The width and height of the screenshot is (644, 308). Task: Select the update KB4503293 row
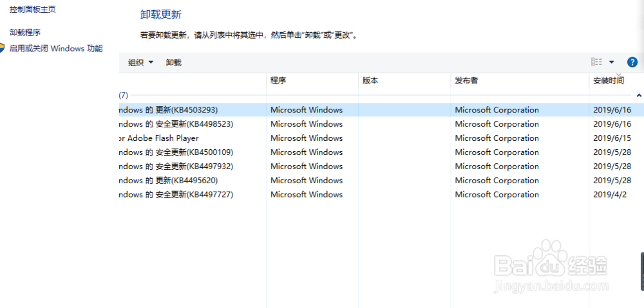coord(381,110)
